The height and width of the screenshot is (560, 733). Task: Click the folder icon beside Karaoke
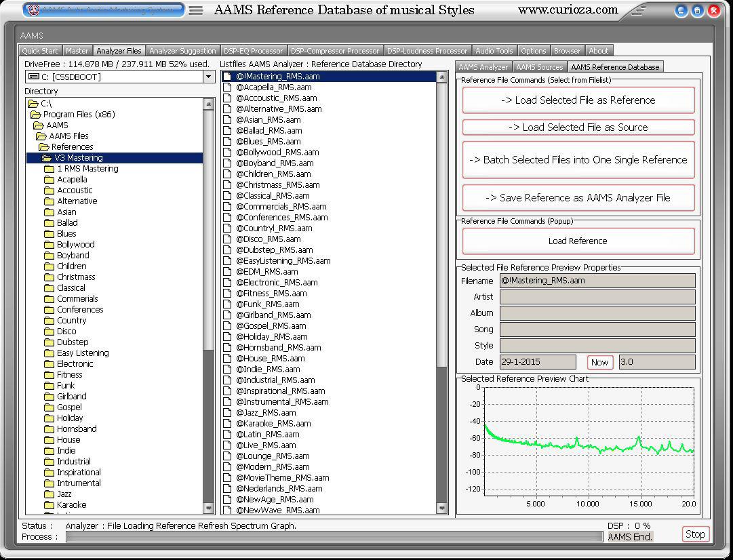[49, 505]
